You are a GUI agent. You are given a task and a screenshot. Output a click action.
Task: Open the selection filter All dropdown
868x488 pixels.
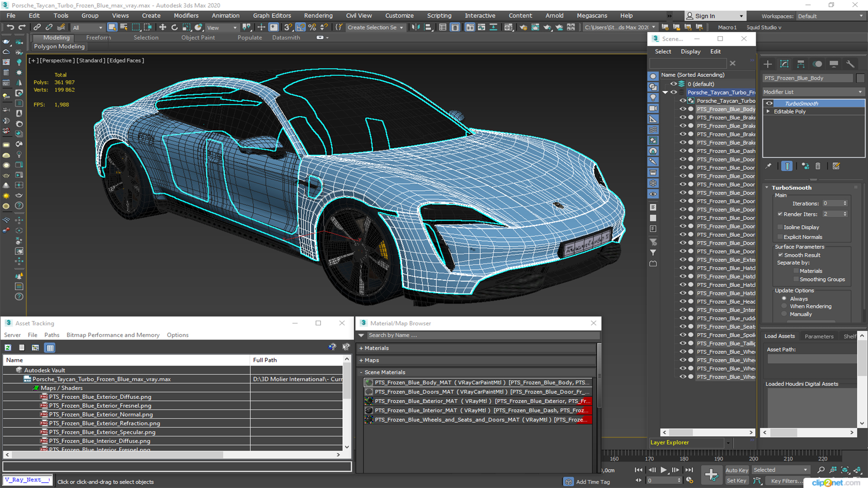(x=88, y=28)
